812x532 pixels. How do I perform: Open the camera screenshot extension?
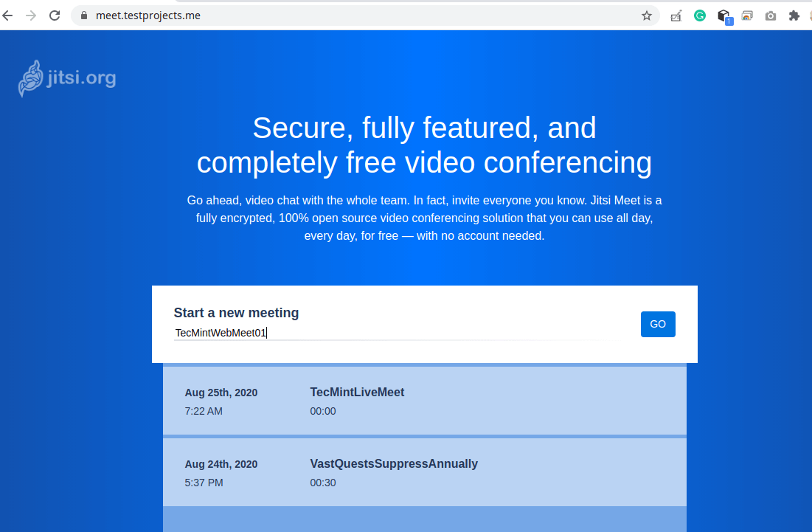coord(771,16)
